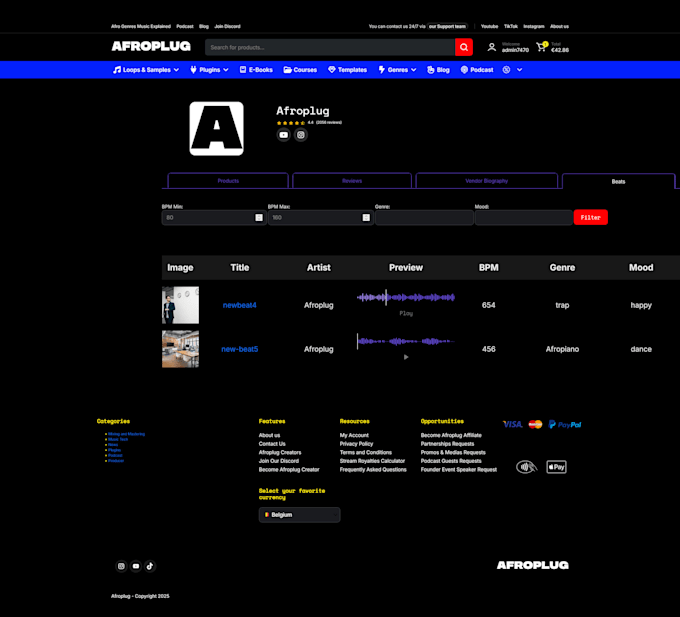Open Join Discord in top bar

point(227,26)
